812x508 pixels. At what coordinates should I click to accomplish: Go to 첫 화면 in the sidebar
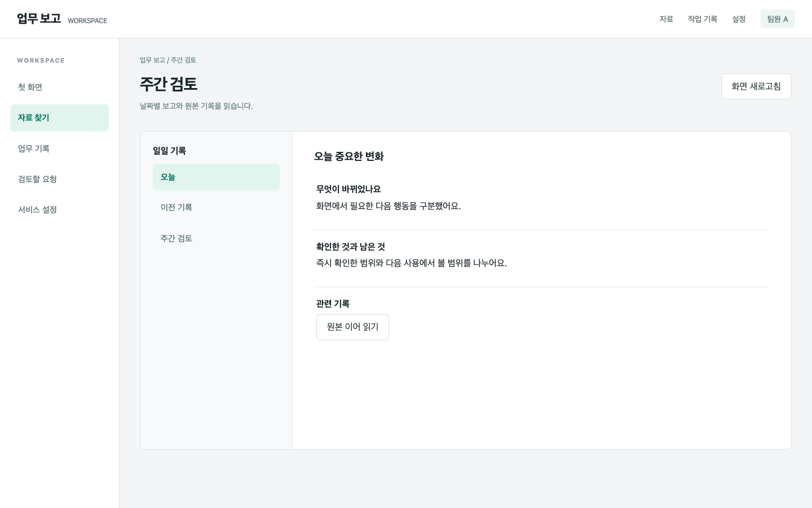pyautogui.click(x=59, y=87)
